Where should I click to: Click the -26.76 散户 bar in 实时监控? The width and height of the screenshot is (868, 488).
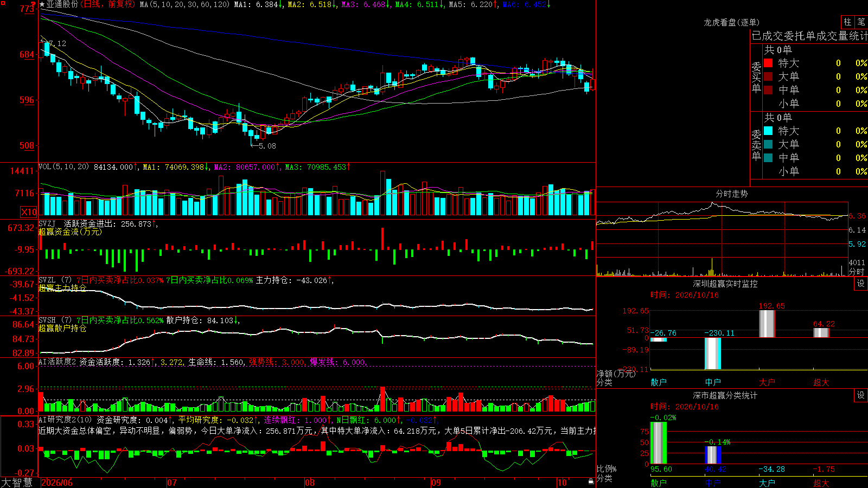[x=659, y=340]
